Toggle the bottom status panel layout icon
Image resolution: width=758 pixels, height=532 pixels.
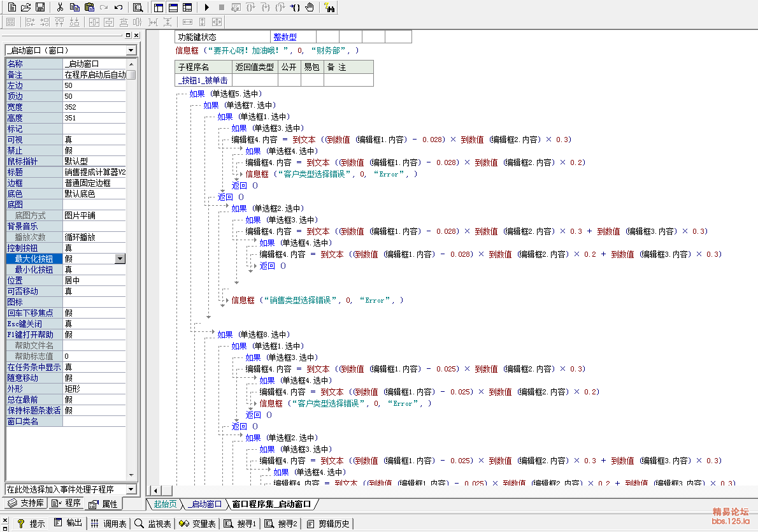(x=173, y=7)
